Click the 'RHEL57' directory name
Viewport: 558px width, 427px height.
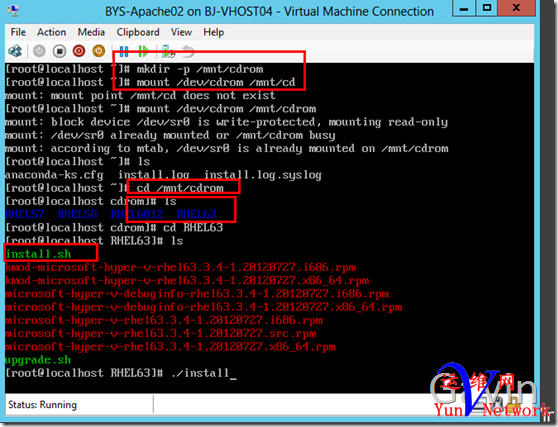pyautogui.click(x=25, y=214)
